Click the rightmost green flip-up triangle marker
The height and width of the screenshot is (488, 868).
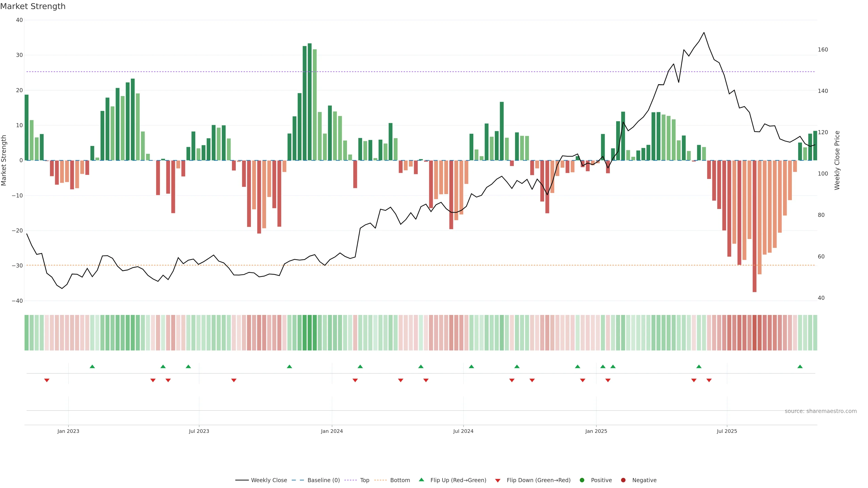pyautogui.click(x=800, y=366)
